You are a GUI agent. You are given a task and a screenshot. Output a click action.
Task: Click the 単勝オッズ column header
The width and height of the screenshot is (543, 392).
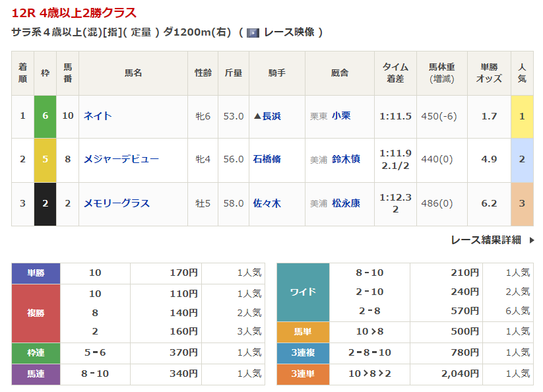pos(489,73)
